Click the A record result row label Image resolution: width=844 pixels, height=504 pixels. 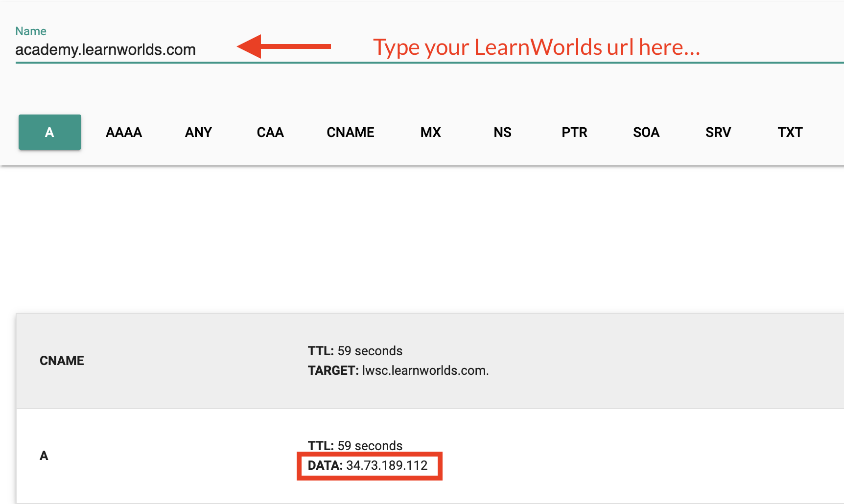point(44,456)
